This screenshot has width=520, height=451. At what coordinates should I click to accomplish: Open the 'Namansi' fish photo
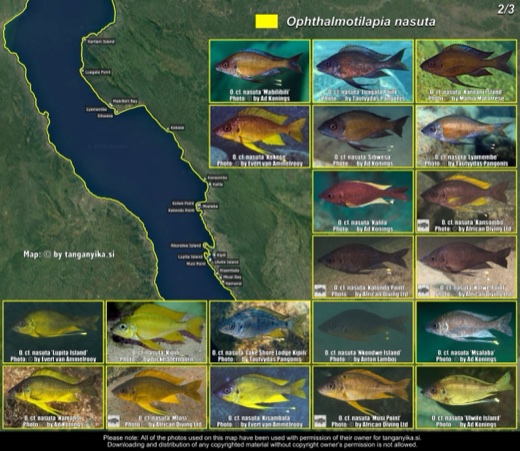click(x=53, y=397)
